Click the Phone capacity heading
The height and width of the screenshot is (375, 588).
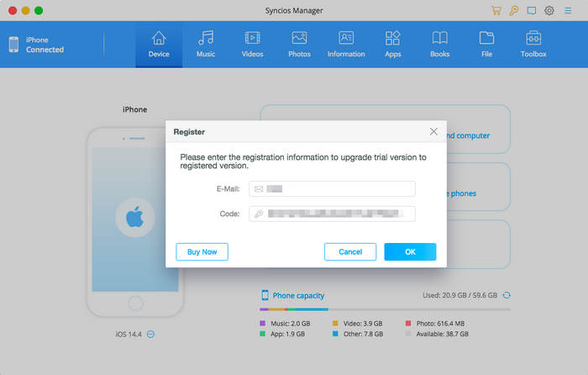click(x=298, y=295)
